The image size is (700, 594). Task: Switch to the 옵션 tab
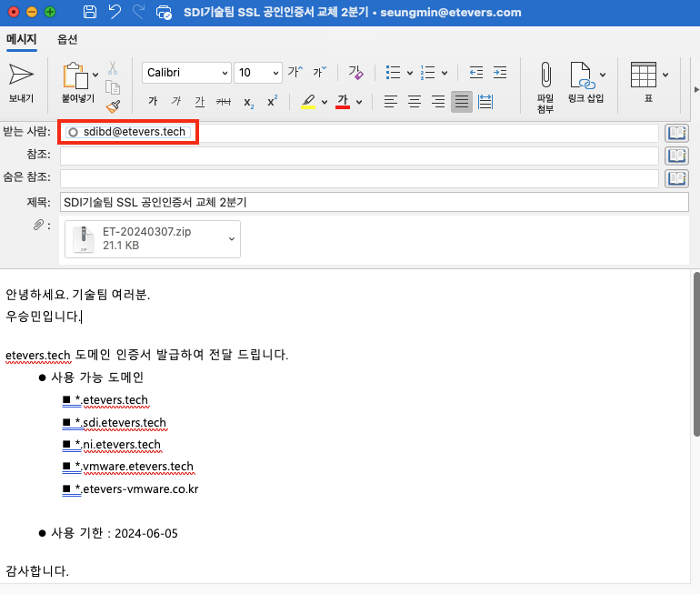click(x=67, y=39)
